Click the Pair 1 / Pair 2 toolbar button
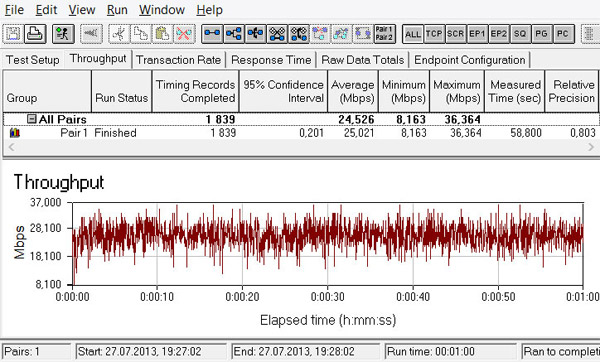Image resolution: width=600 pixels, height=362 pixels. coord(385,34)
